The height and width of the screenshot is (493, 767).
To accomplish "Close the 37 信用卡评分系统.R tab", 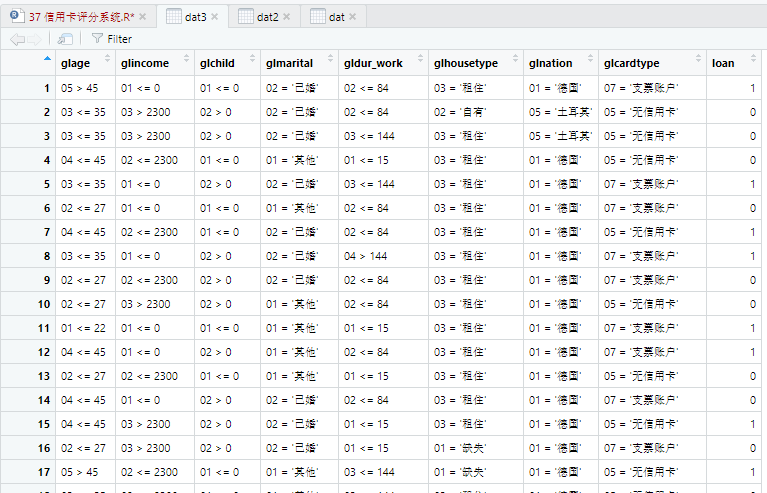I will pyautogui.click(x=142, y=17).
